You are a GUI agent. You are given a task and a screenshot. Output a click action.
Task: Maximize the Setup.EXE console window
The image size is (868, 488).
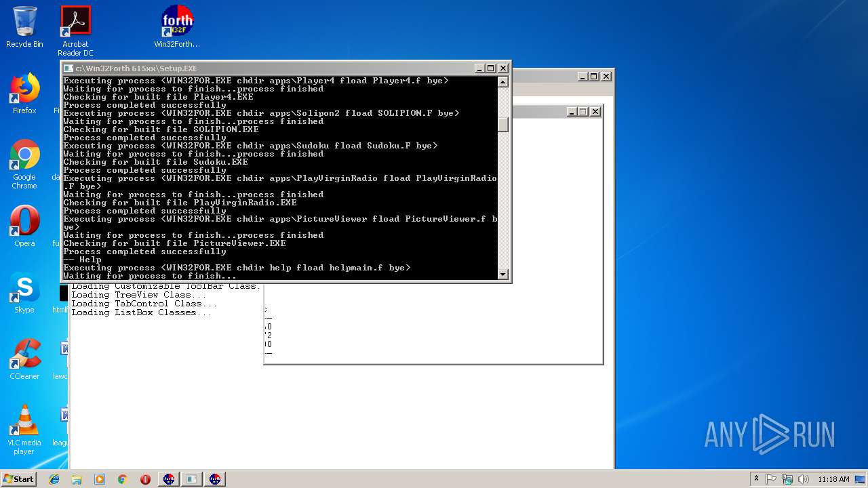coord(491,68)
